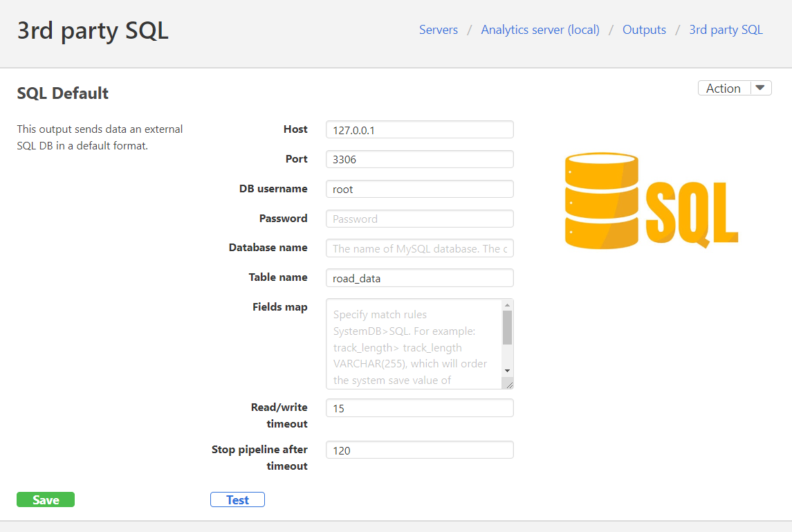The image size is (792, 532).
Task: Click the Table name label
Action: coord(278,277)
